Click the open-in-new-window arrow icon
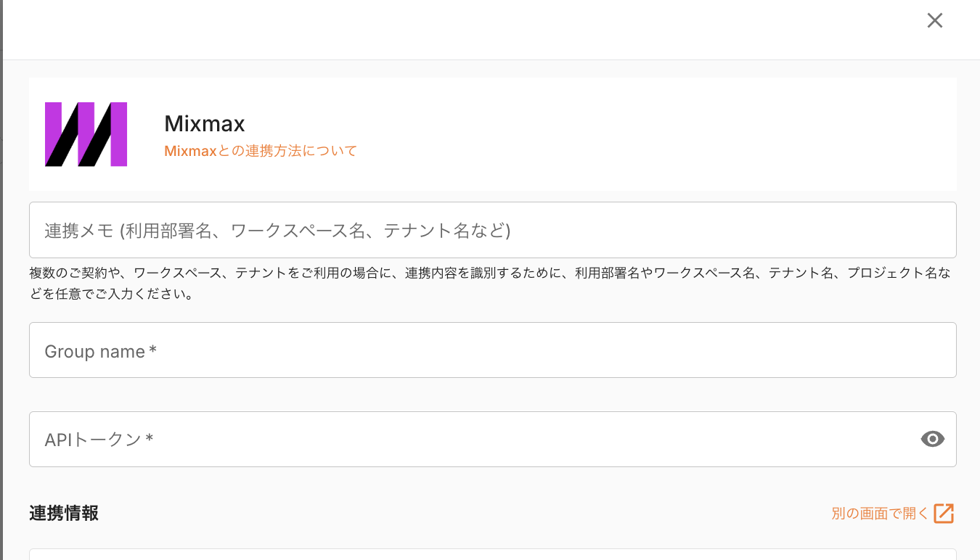This screenshot has height=560, width=980. tap(943, 514)
